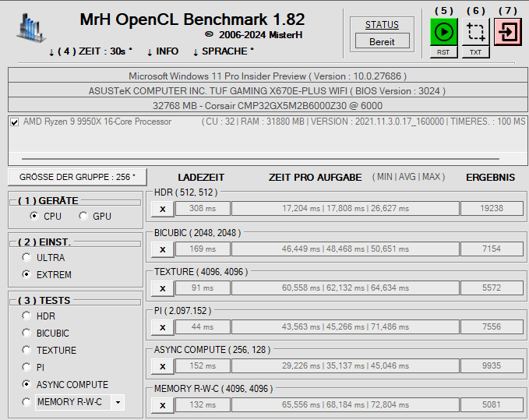This screenshot has height=420, width=529.
Task: Click the benchmark logo icon
Action: click(31, 28)
